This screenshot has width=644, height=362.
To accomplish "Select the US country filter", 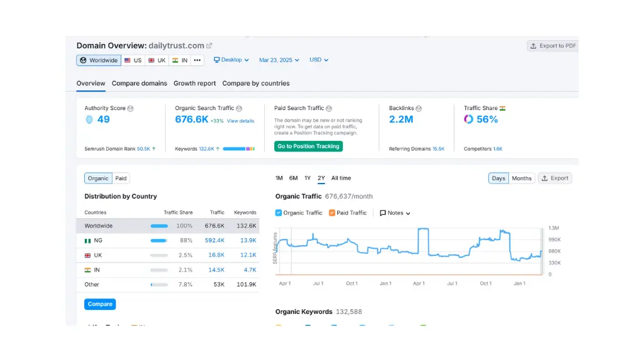I will [x=133, y=60].
